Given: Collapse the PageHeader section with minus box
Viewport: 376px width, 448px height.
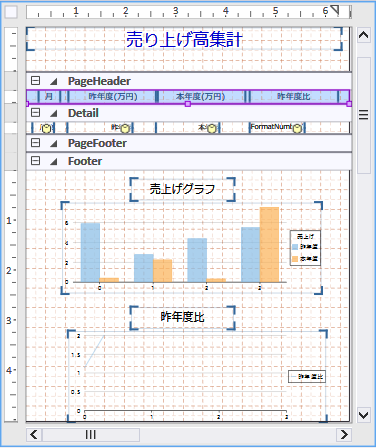Looking at the screenshot, I should [x=35, y=81].
